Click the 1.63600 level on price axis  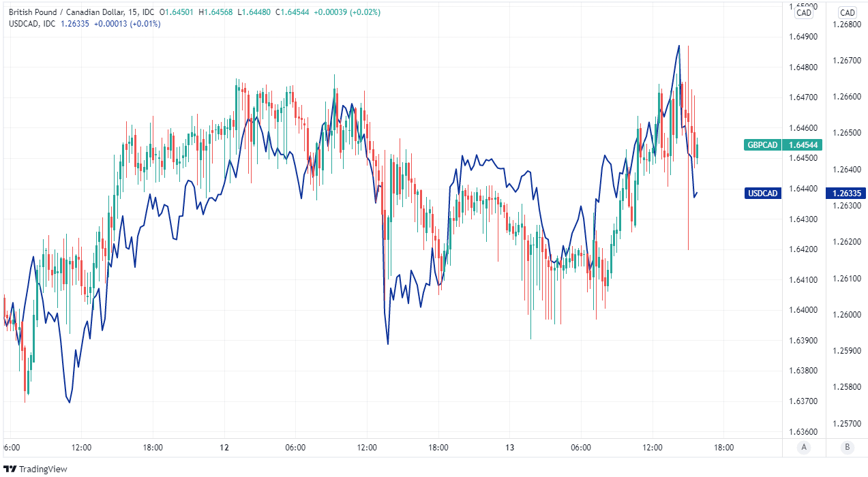pyautogui.click(x=804, y=432)
